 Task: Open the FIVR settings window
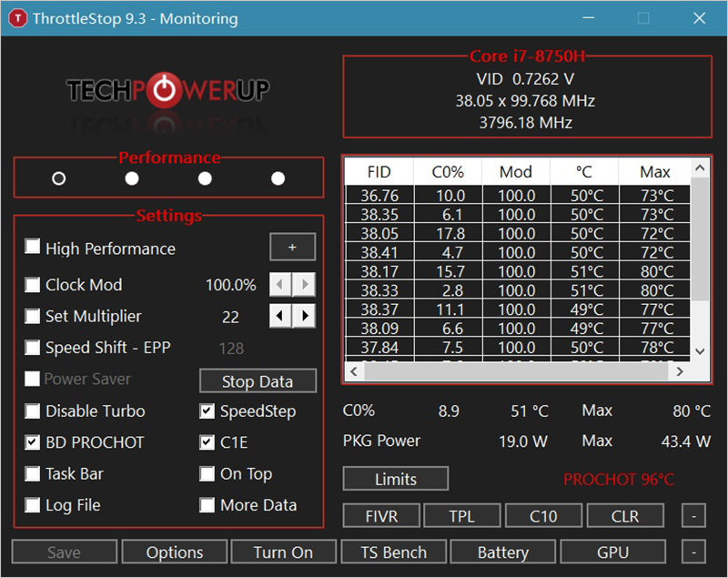coord(381,516)
